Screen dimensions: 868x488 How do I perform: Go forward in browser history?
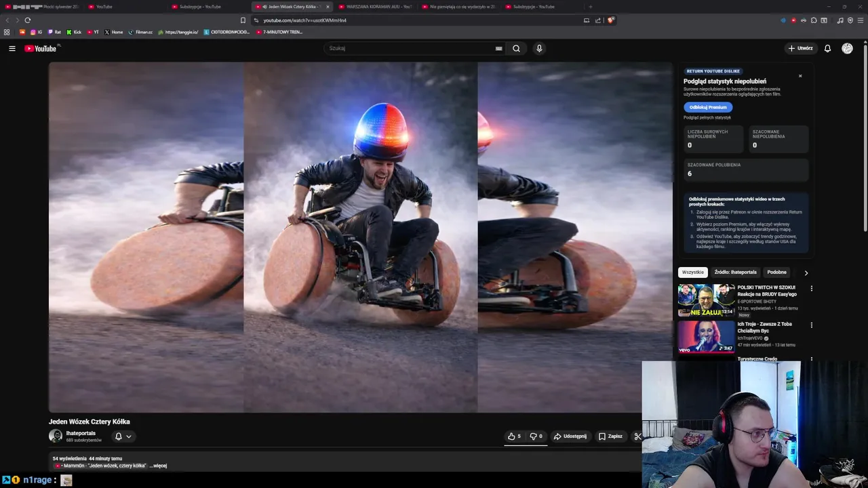point(18,20)
